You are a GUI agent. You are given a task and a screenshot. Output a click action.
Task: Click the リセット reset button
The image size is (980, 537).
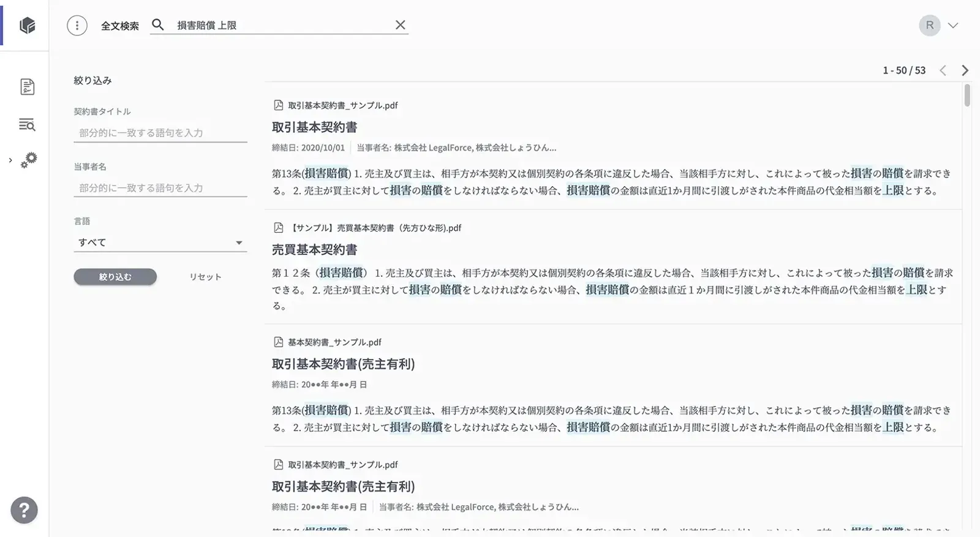pos(205,277)
